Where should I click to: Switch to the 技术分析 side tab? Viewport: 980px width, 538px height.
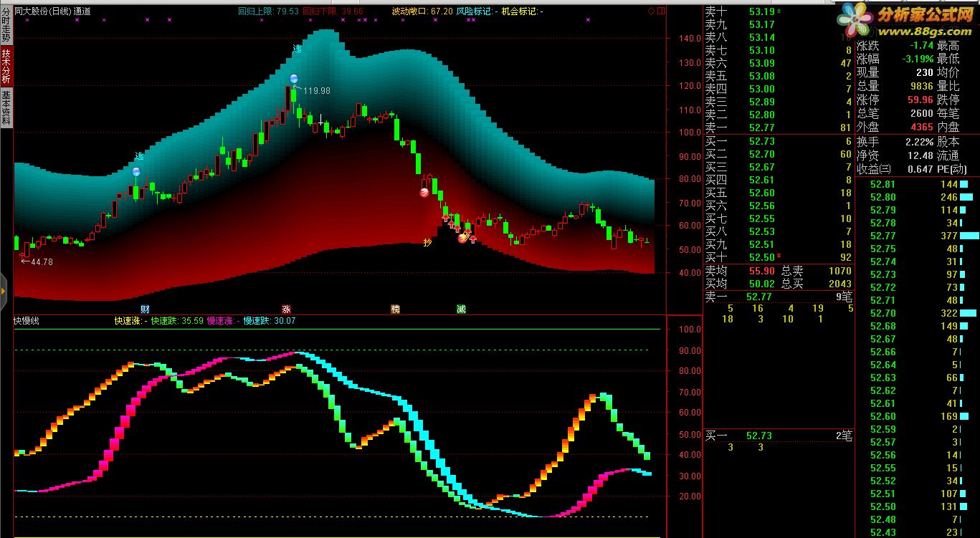tap(6, 66)
